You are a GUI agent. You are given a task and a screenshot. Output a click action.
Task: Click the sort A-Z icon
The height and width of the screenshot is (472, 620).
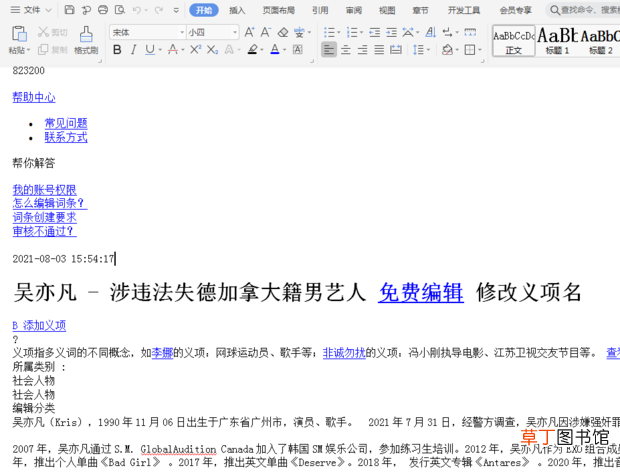click(x=431, y=32)
